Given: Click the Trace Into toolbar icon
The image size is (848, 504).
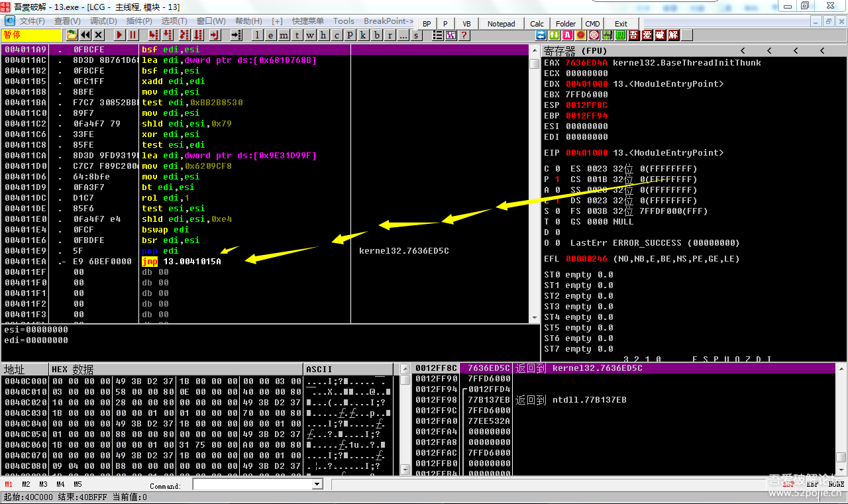Looking at the screenshot, I should coord(184,35).
